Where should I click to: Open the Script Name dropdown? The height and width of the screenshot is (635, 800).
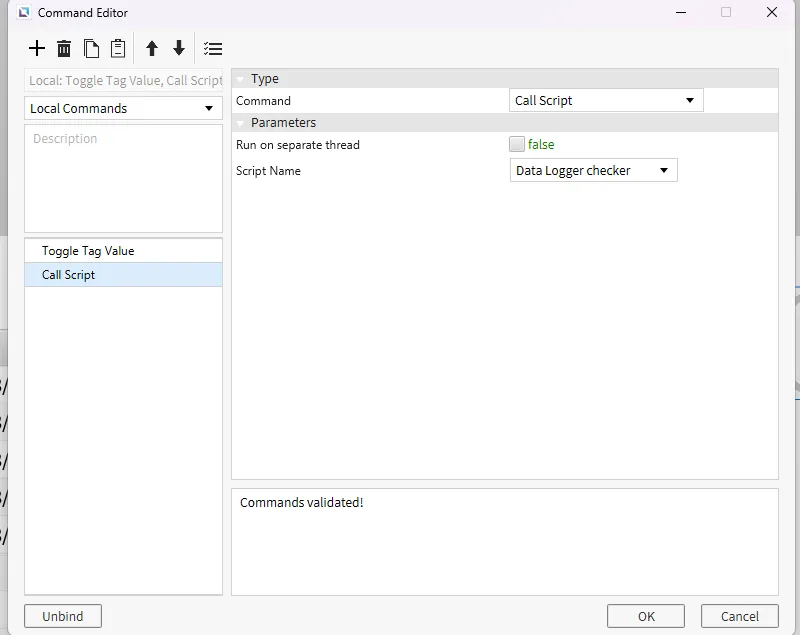[x=593, y=170]
